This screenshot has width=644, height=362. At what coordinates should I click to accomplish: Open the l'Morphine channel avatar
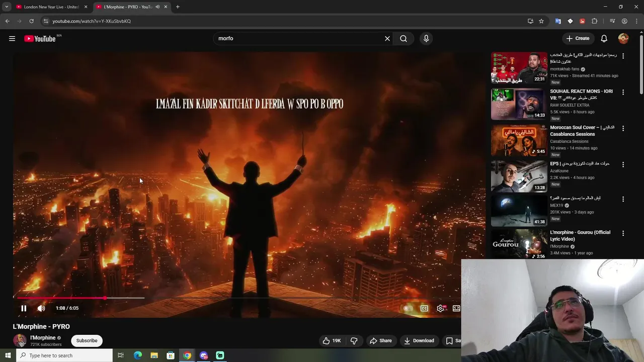tap(20, 340)
